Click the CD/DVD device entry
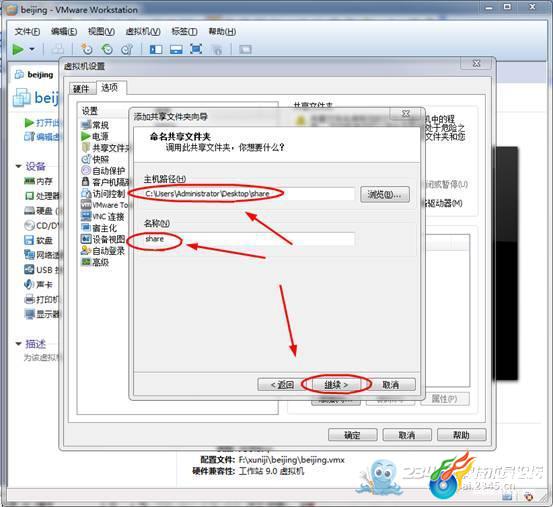Viewport: 553px width, 507px height. 42,225
